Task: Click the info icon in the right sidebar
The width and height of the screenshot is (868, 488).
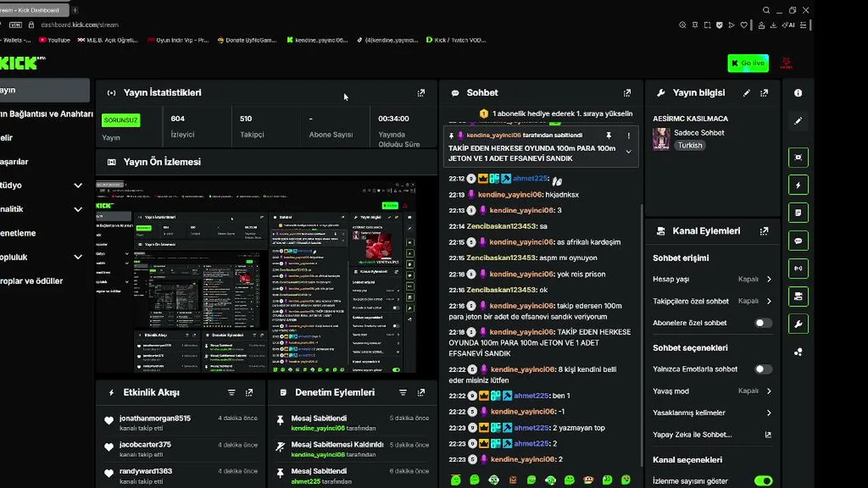Action: (x=798, y=93)
